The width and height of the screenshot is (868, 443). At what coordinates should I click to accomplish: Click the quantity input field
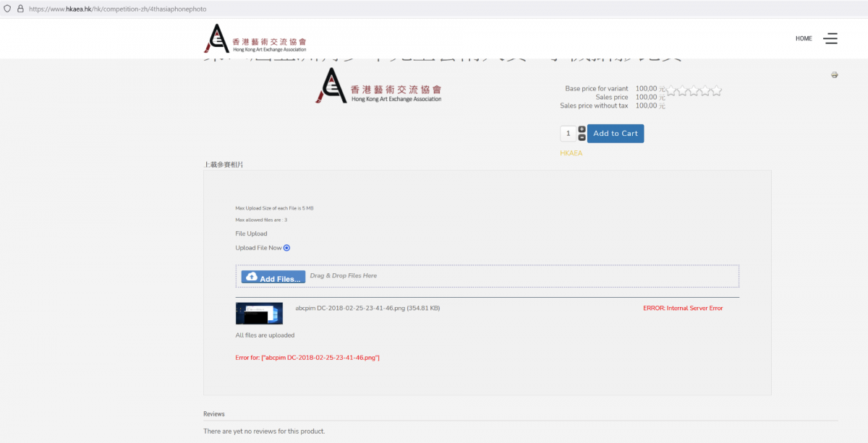569,133
